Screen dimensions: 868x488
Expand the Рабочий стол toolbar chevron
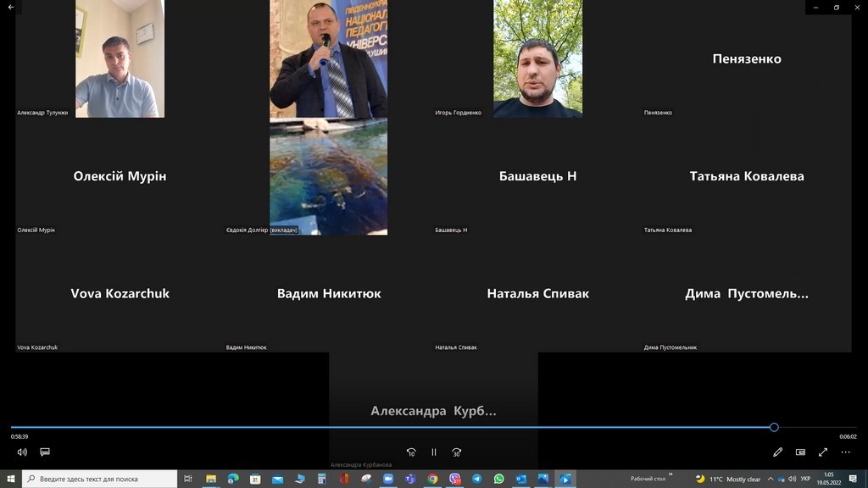tap(670, 474)
